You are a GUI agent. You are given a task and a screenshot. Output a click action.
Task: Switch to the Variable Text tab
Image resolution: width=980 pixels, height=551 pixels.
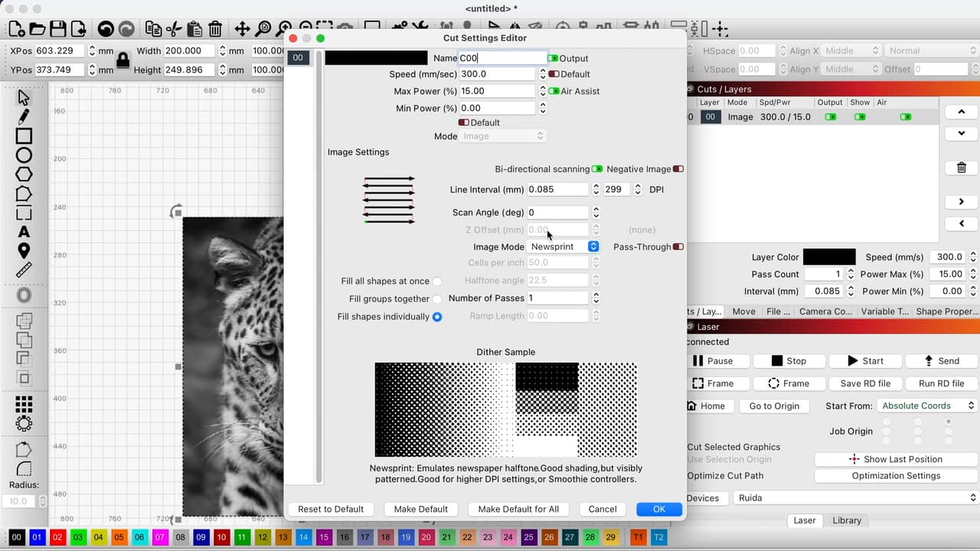click(x=884, y=311)
